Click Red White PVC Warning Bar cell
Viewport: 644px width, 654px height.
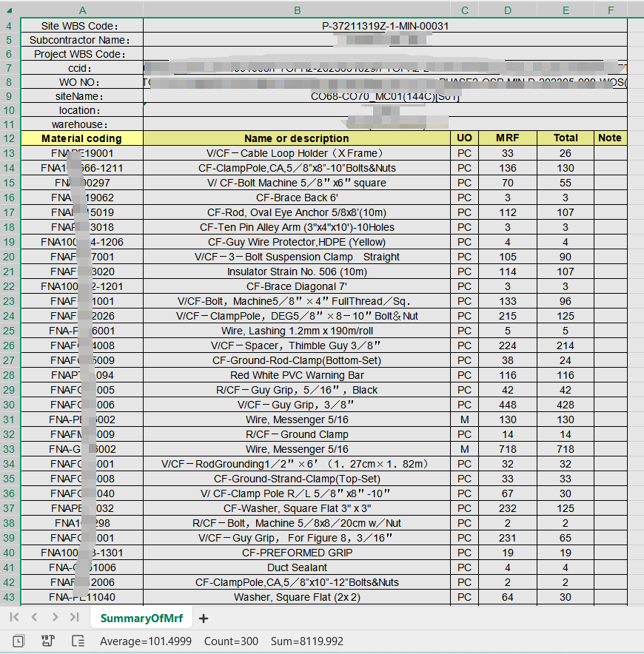(x=297, y=375)
